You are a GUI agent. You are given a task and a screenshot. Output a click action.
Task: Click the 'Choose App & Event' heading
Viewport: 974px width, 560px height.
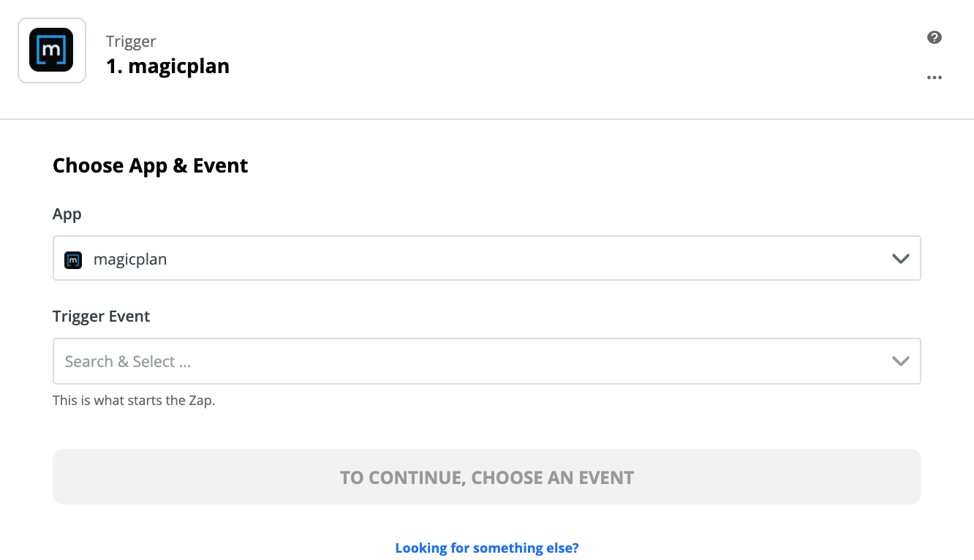point(149,165)
